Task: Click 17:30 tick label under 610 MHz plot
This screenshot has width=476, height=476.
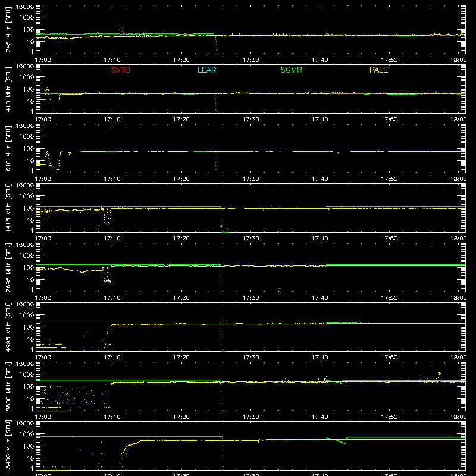Action: coord(250,179)
